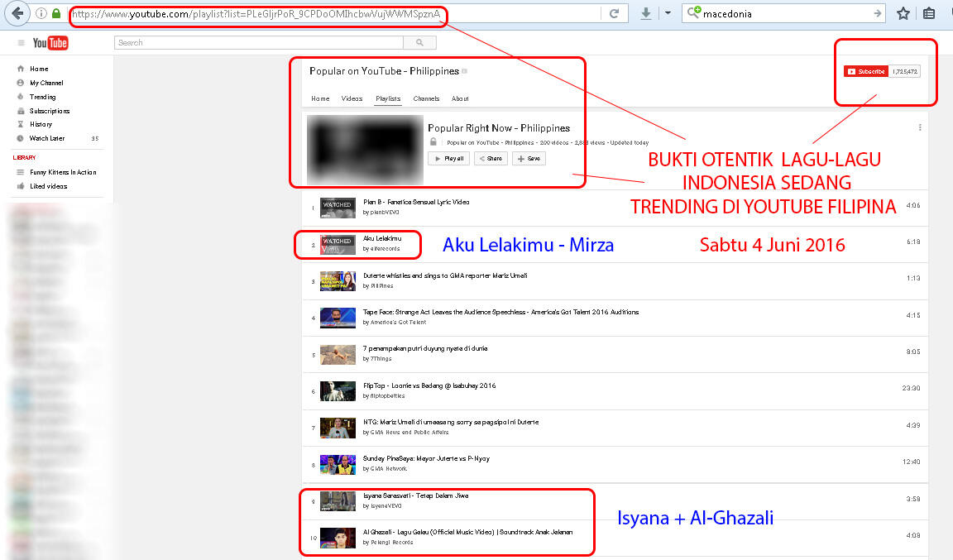Focus the YouTube Search field
The image size is (953, 560).
(x=259, y=42)
